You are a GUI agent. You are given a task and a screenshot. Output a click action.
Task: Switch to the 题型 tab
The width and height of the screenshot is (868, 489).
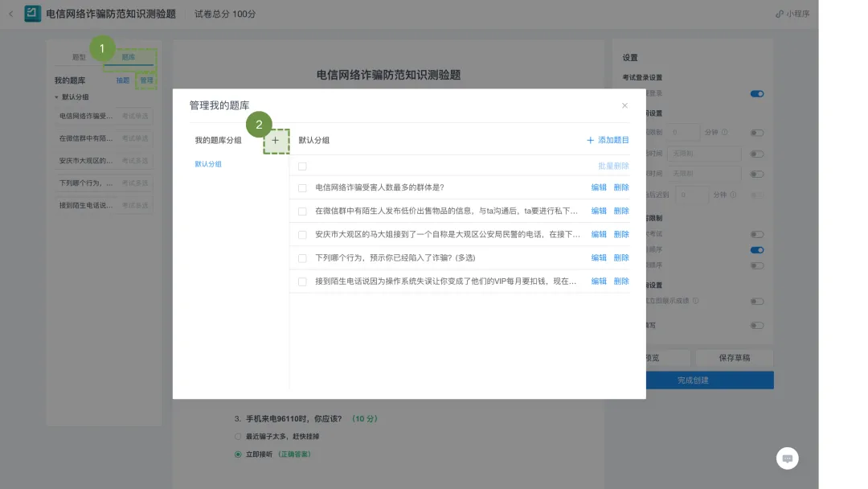(x=79, y=57)
